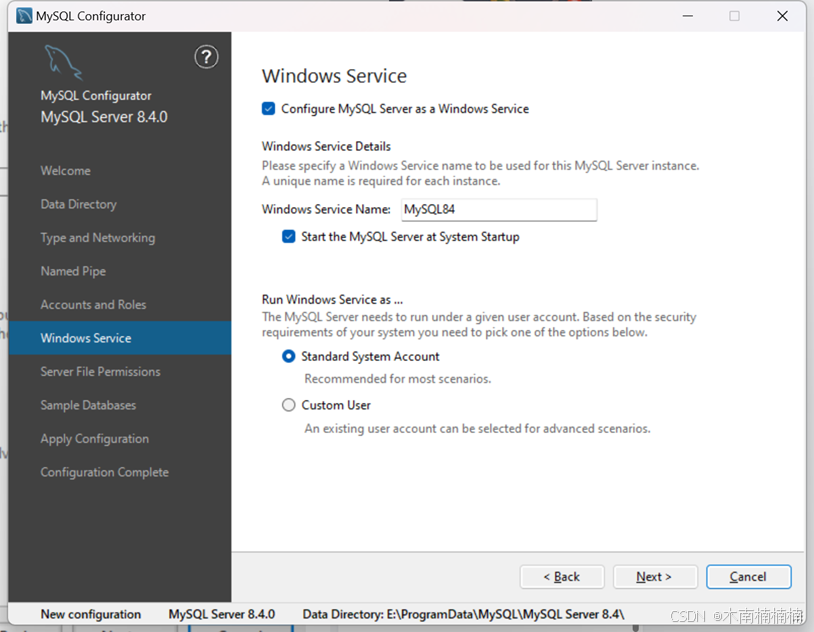This screenshot has width=814, height=632.
Task: Click 'An existing user account' description text
Action: tap(477, 429)
